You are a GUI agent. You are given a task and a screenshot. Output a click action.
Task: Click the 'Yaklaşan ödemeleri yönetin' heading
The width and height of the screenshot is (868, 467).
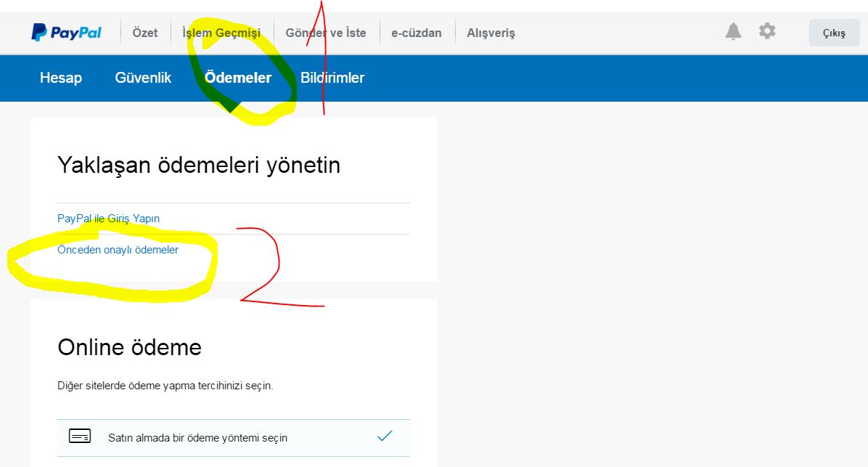click(199, 166)
